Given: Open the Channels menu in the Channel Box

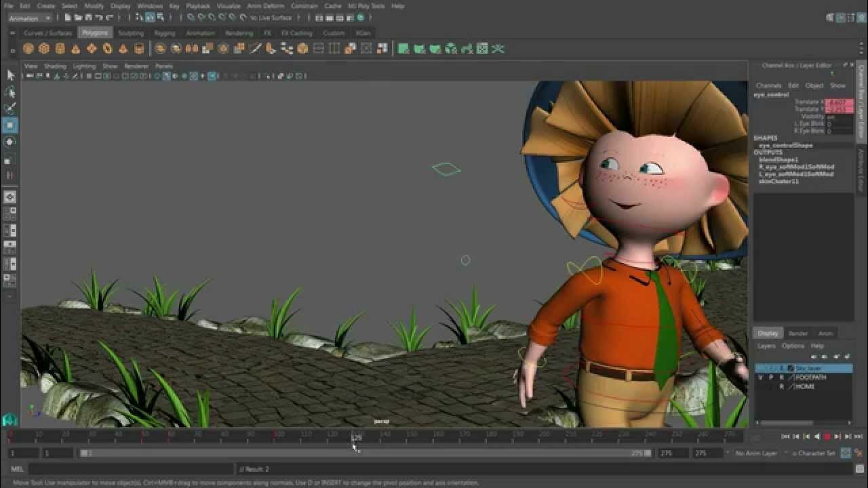Looking at the screenshot, I should 769,86.
